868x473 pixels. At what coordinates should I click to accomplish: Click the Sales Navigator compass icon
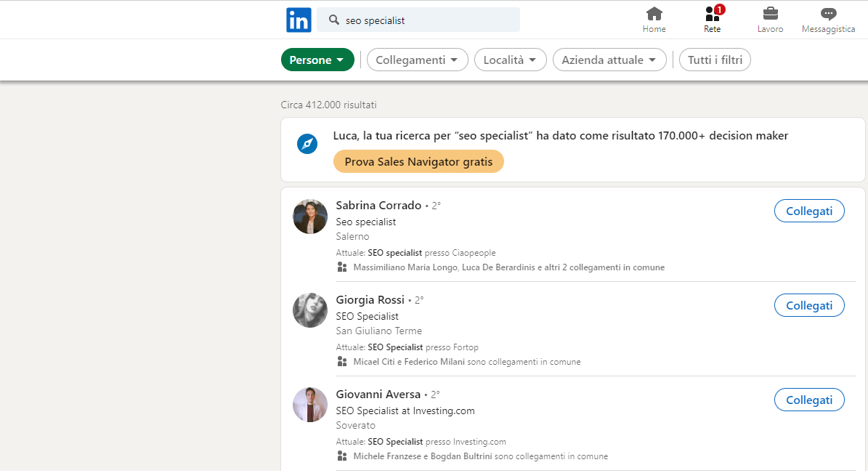pyautogui.click(x=307, y=144)
